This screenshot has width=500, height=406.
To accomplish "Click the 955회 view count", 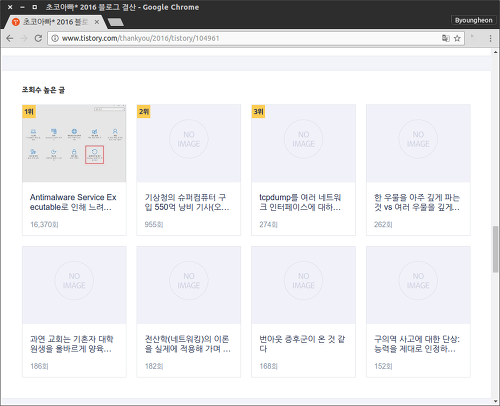I will coord(154,224).
